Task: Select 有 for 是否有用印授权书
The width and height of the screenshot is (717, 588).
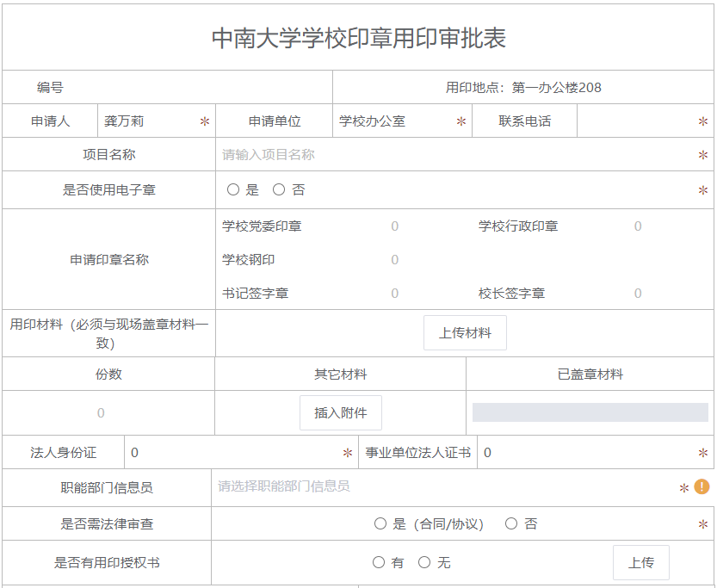Action: 379,562
